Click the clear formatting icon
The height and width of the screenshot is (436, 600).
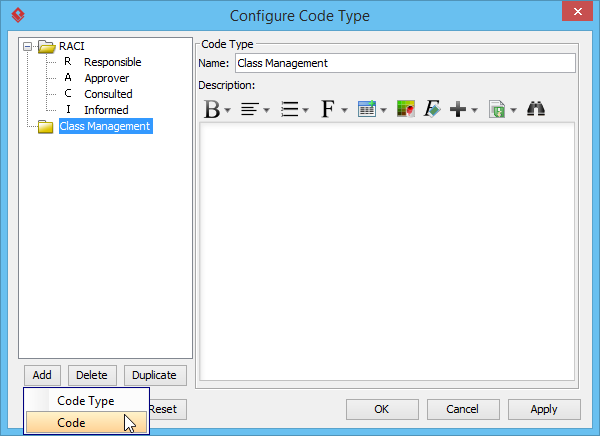pyautogui.click(x=432, y=109)
